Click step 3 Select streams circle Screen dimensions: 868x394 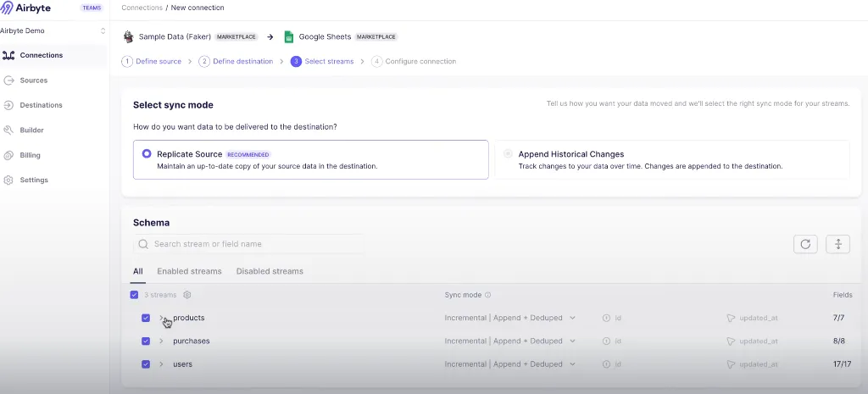click(x=296, y=61)
